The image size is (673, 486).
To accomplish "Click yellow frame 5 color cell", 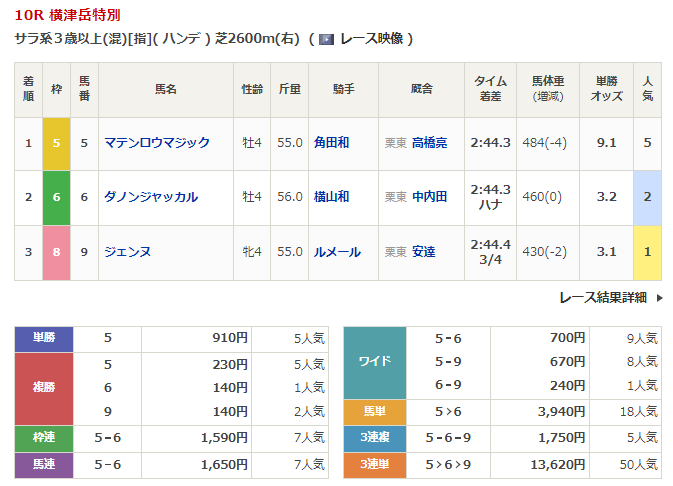I will coord(57,143).
